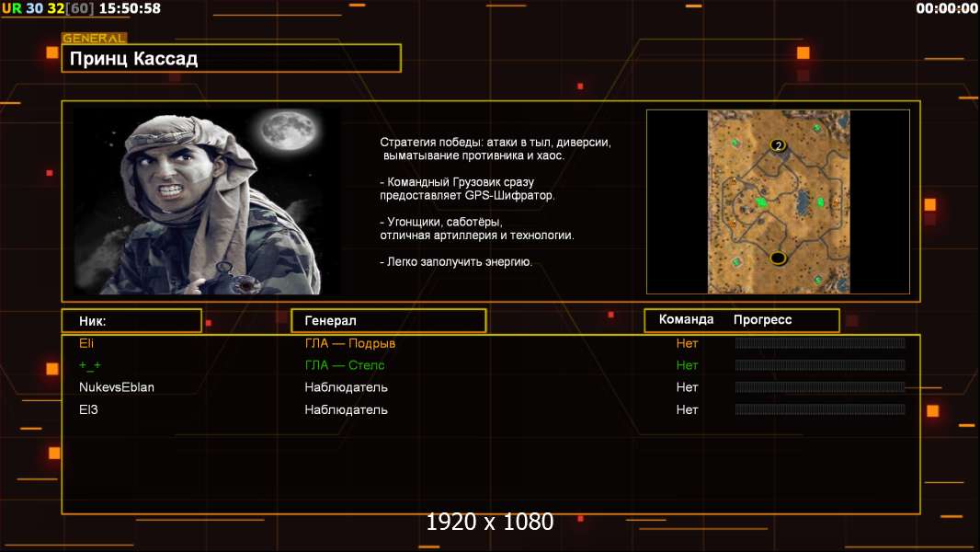980x552 pixels.
Task: Click the 00:00:00 timer in the top-right corner
Action: pos(946,8)
